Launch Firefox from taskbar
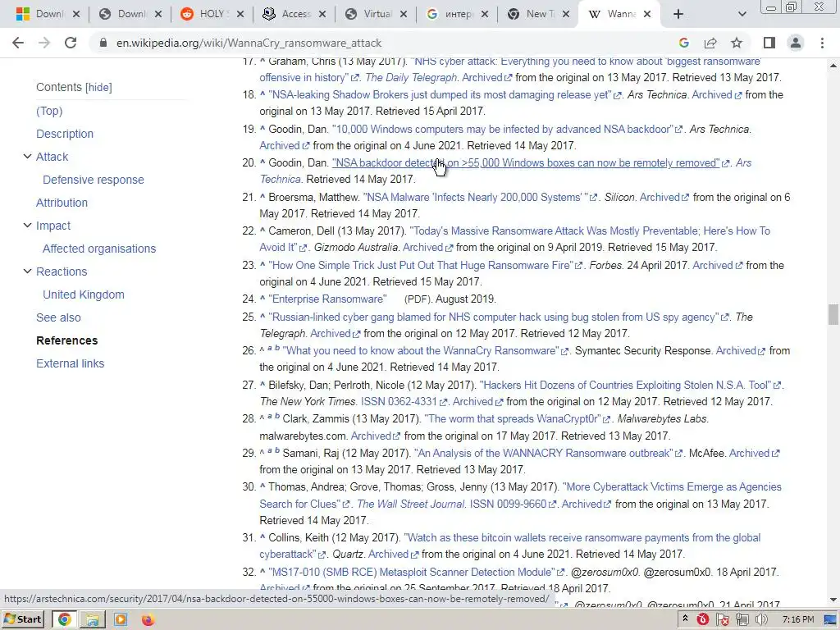This screenshot has width=840, height=630. pyautogui.click(x=148, y=619)
